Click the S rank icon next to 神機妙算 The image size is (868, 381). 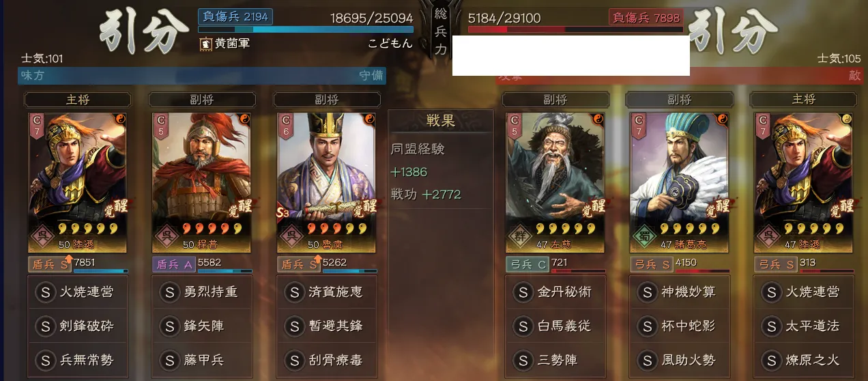pos(648,292)
